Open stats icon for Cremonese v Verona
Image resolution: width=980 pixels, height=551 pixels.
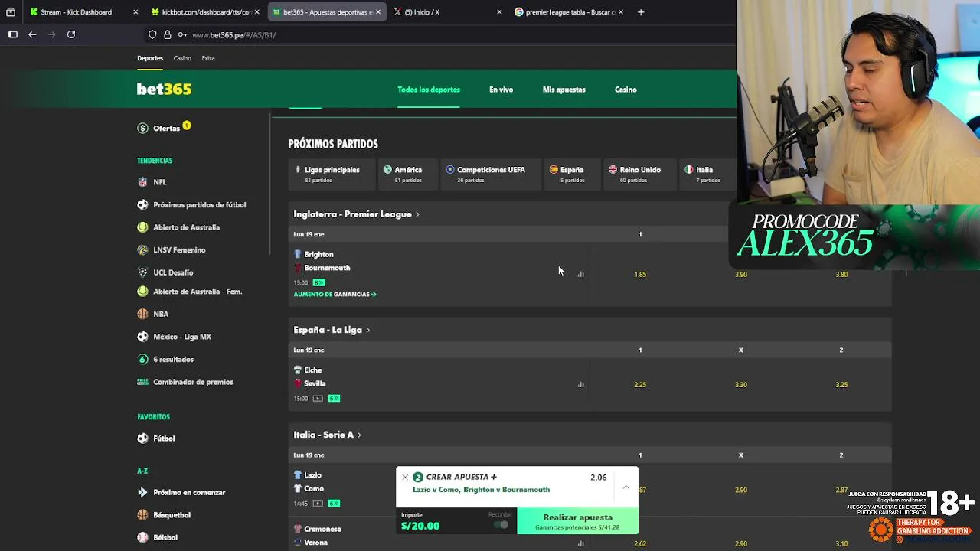coord(581,543)
